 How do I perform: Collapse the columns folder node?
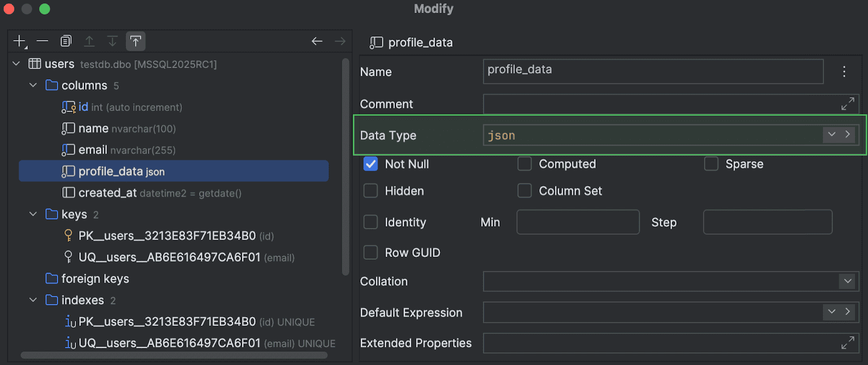tap(33, 85)
